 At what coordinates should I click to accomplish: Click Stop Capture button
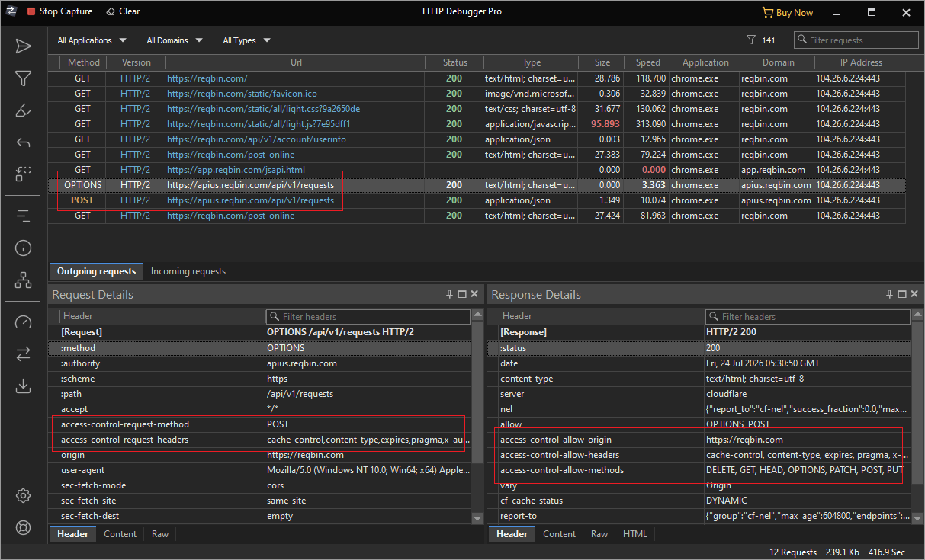[x=59, y=11]
